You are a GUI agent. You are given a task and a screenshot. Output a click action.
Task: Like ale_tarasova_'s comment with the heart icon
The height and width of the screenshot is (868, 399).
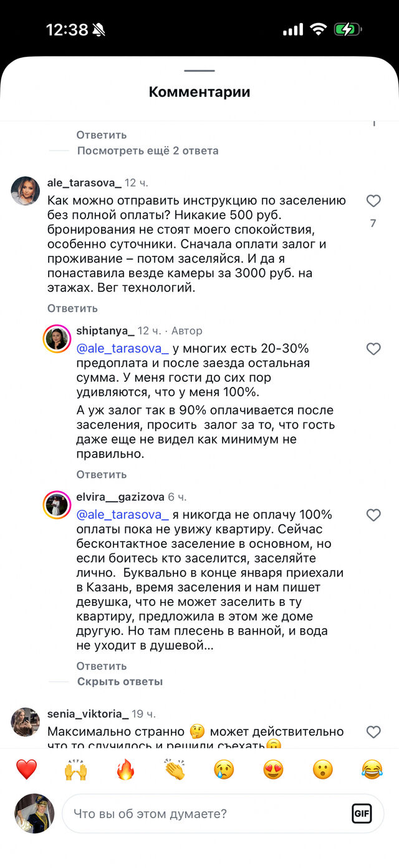pos(373,200)
